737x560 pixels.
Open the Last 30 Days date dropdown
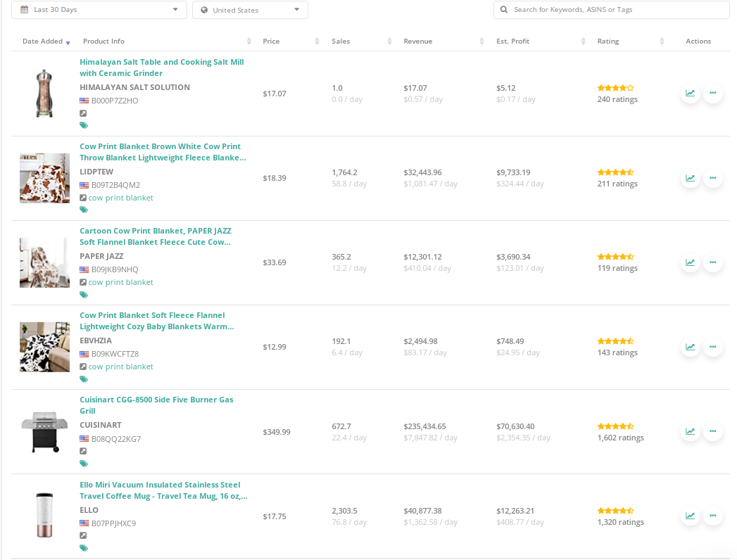[99, 10]
